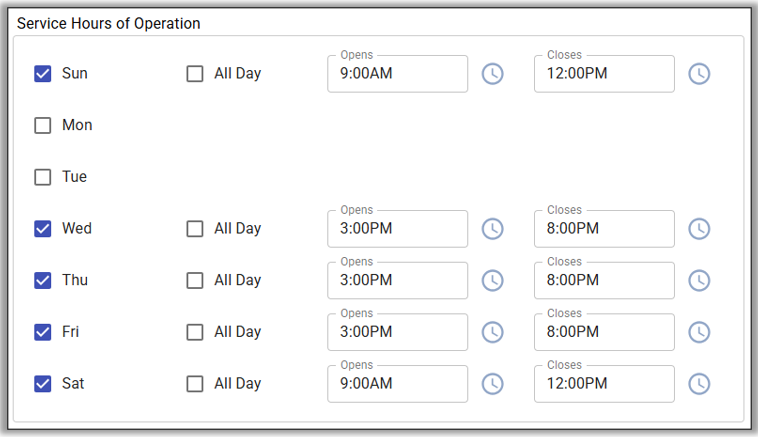Screen dimensions: 758x437
Task: Open time picker for Friday Closes
Action: [x=699, y=332]
